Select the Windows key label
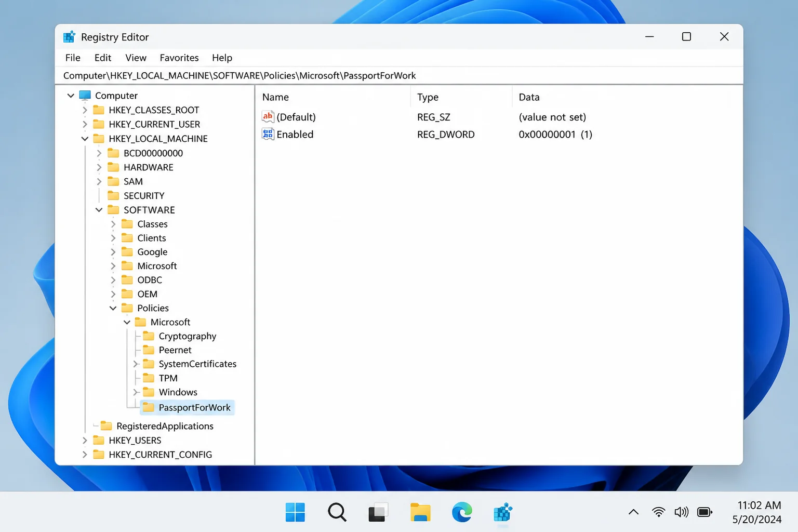The height and width of the screenshot is (532, 798). [x=178, y=392]
